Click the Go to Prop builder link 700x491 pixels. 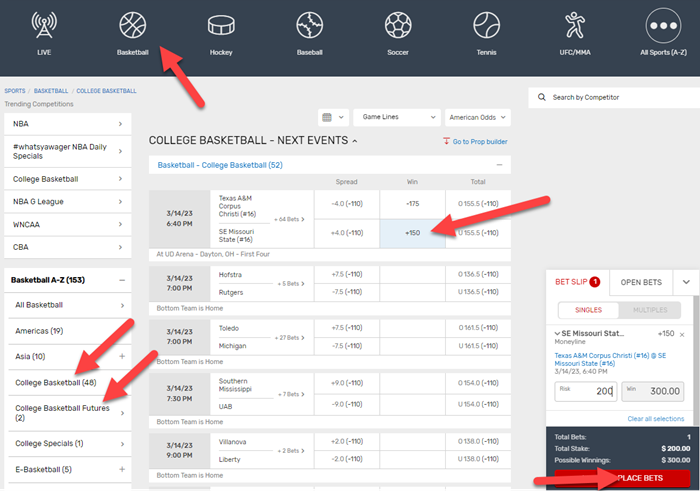pos(476,142)
